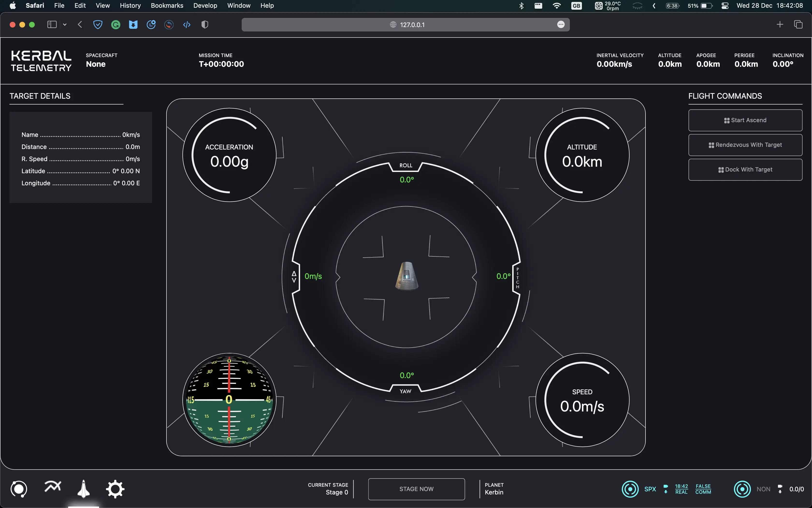This screenshot has height=508, width=812.
Task: Click Dock With Target button
Action: (745, 170)
